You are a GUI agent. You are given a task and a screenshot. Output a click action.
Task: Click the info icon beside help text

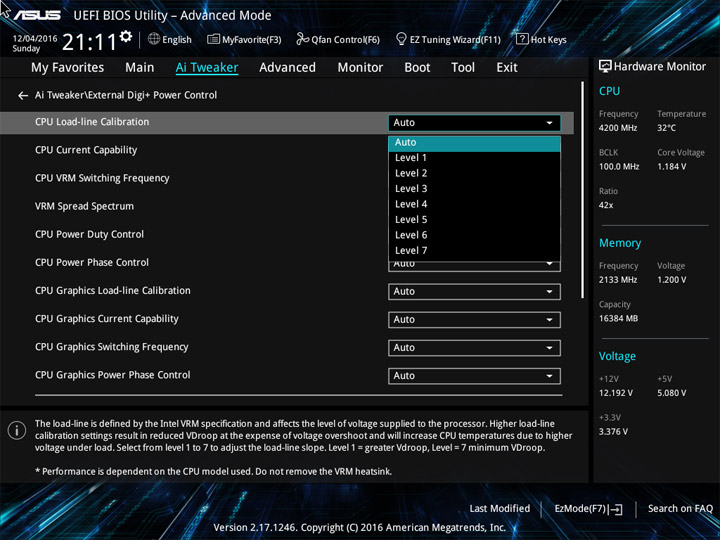pyautogui.click(x=17, y=431)
